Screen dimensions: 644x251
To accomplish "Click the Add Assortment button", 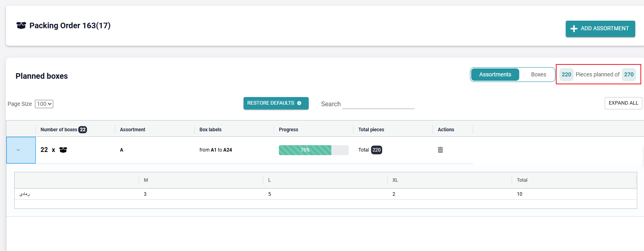I will click(600, 29).
